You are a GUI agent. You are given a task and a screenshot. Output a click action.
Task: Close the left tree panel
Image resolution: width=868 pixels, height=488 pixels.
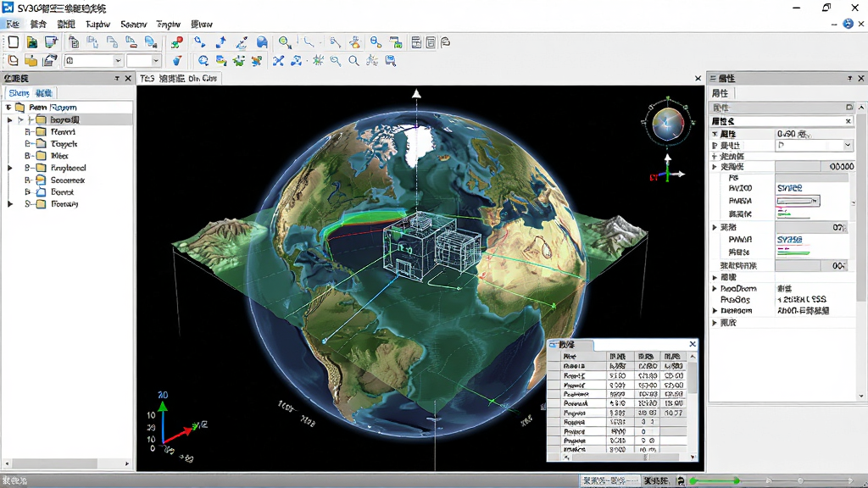(128, 79)
